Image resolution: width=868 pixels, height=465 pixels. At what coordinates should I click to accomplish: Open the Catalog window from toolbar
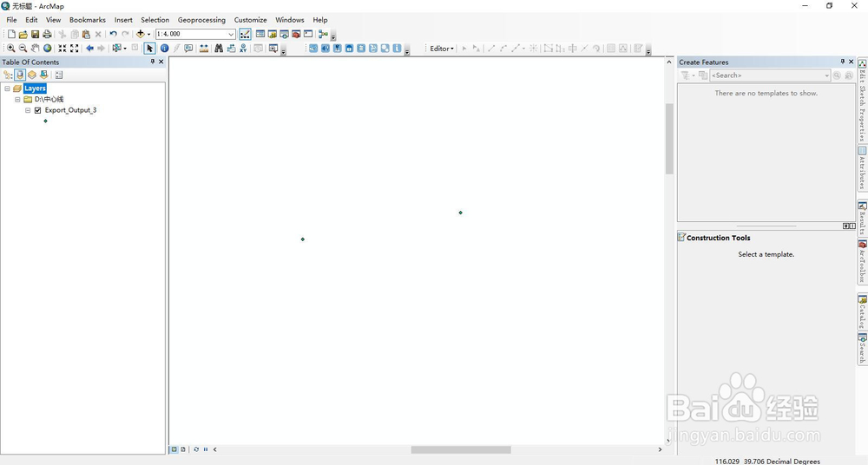pos(273,35)
